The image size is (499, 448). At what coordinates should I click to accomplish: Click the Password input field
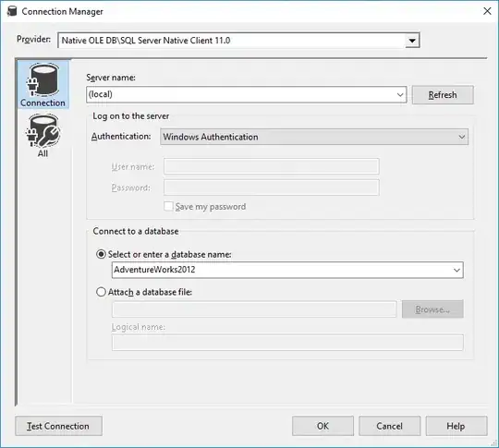[272, 188]
